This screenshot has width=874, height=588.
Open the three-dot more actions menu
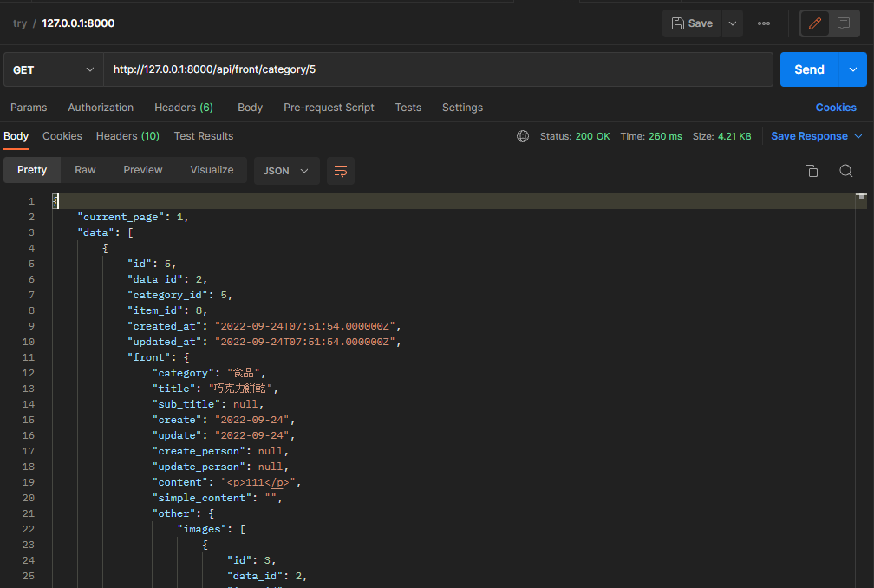(x=764, y=23)
